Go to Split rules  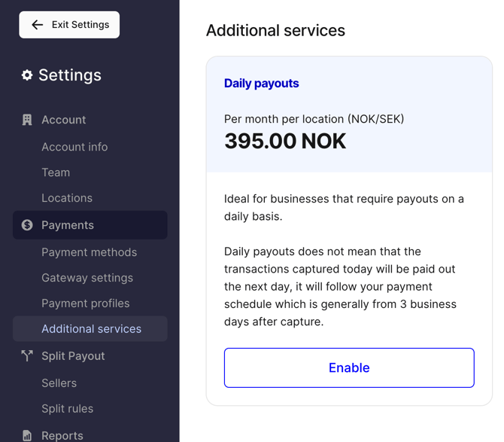tap(68, 409)
